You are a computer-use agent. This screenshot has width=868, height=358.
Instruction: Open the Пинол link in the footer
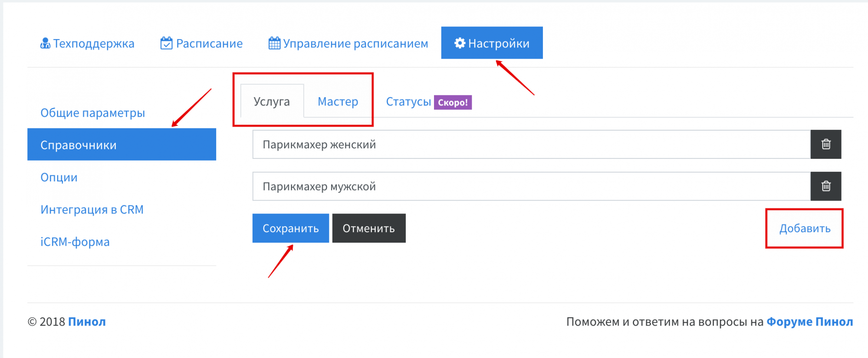point(87,322)
